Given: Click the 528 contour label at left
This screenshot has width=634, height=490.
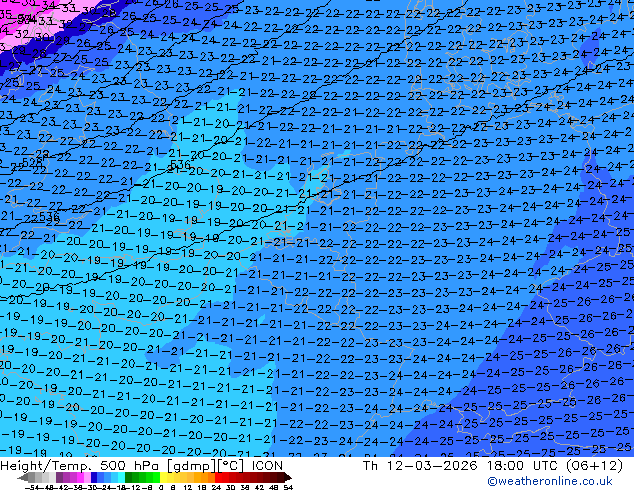Looking at the screenshot, I should pos(32,162).
